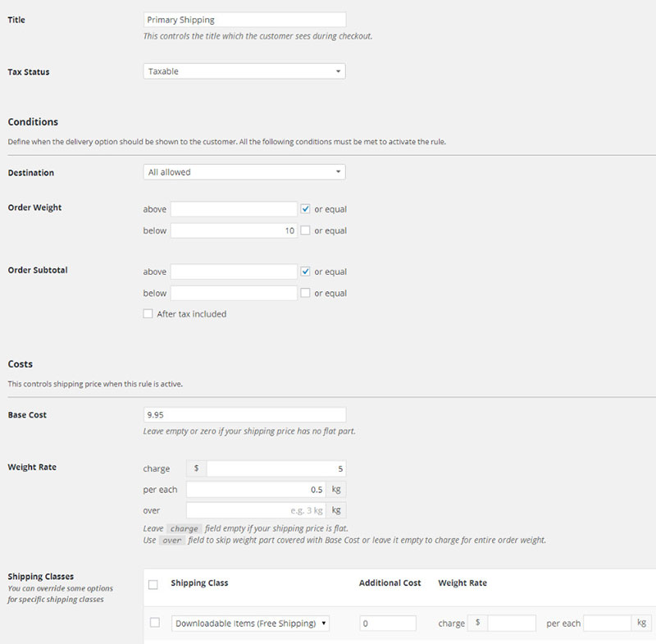Click the Weight Rate 'over' field
The image size is (656, 644).
point(256,510)
